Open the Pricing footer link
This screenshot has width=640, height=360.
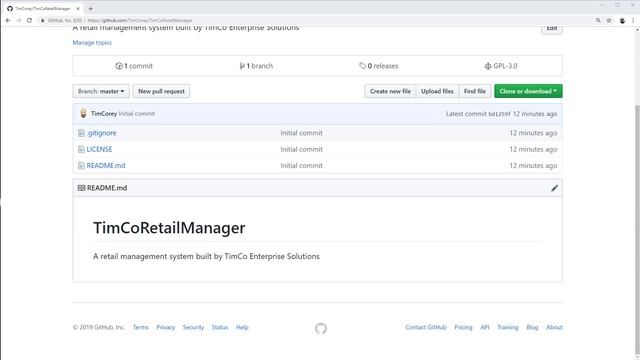click(x=463, y=327)
